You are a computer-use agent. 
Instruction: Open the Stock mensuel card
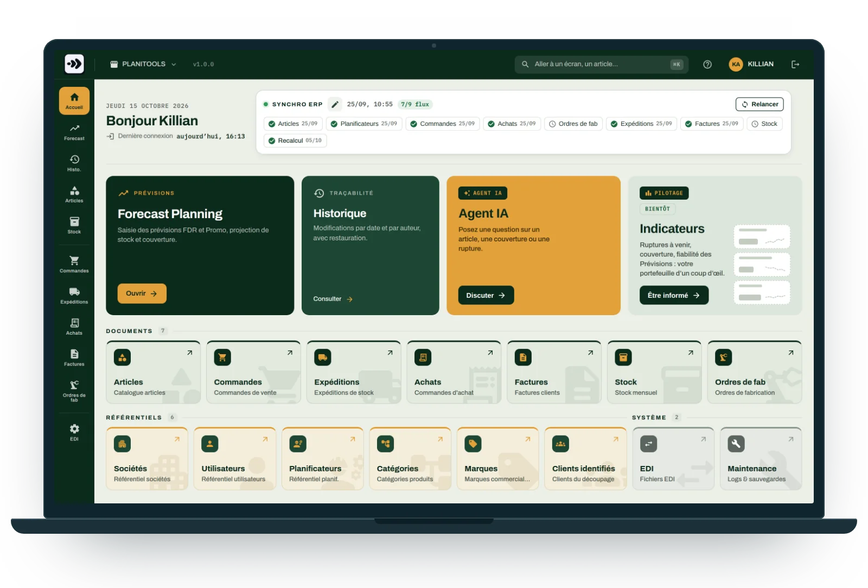[x=654, y=372]
